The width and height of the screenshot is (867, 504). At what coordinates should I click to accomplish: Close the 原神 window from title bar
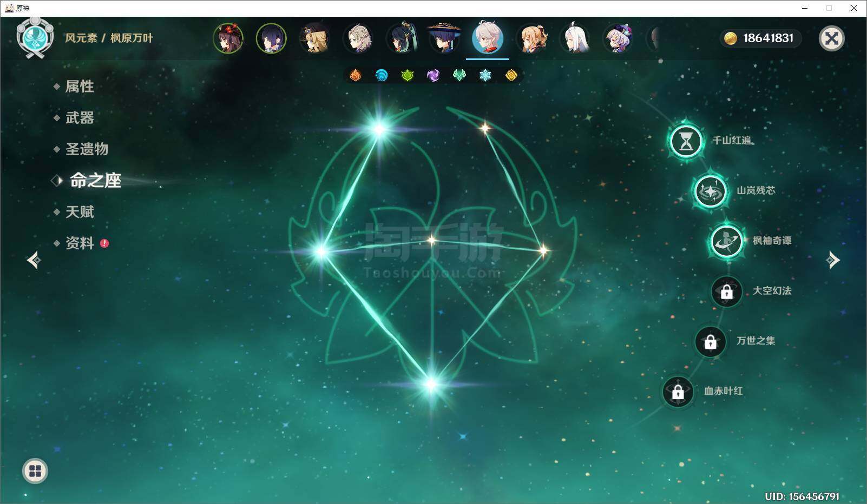point(854,8)
